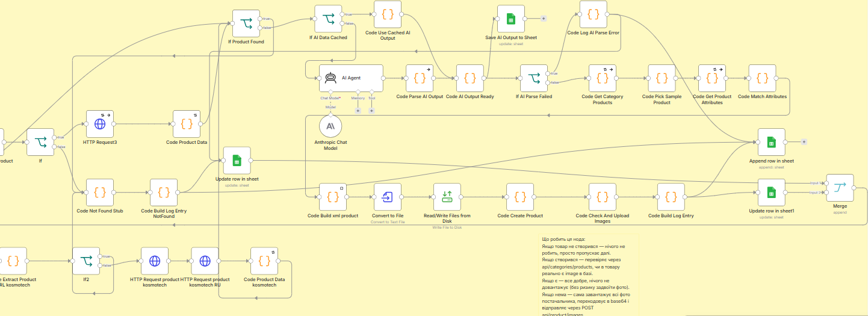Select the Code Create Product node
Image resolution: width=868 pixels, height=316 pixels.
tap(520, 197)
